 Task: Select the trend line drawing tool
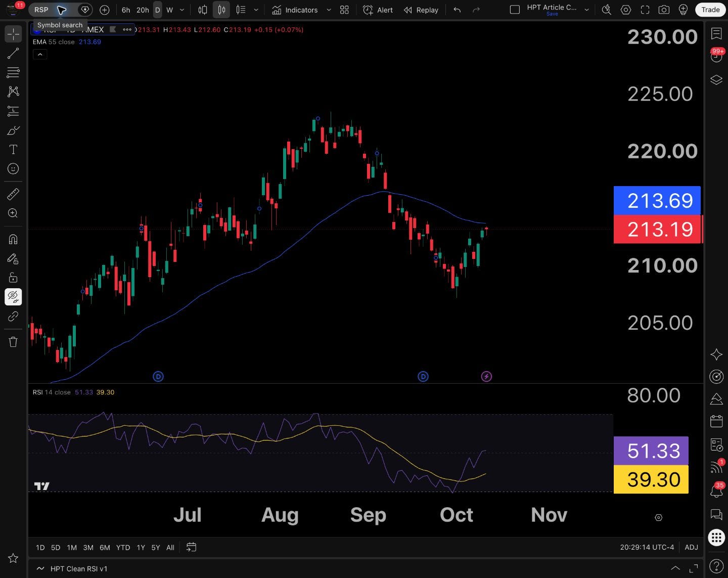click(x=13, y=53)
